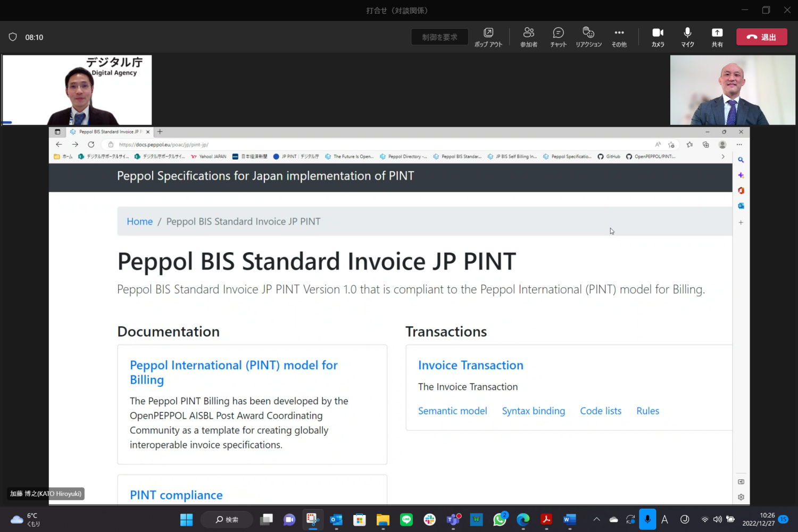Open the meeting chat (チャット)
The width and height of the screenshot is (798, 532).
pos(558,37)
